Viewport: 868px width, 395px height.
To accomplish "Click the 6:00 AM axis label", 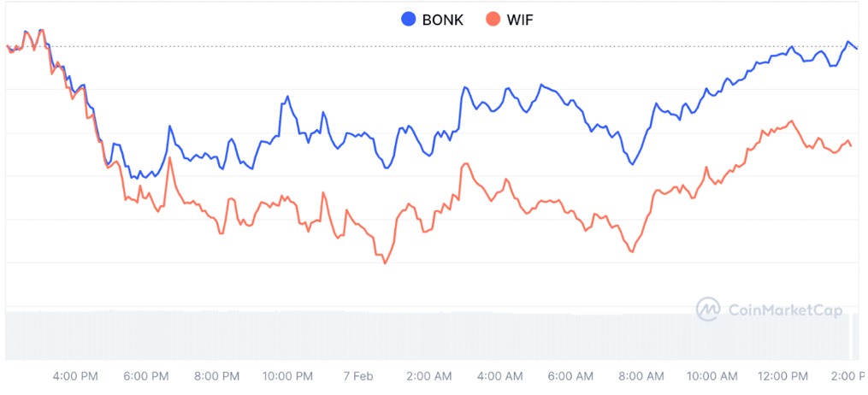I will [570, 376].
